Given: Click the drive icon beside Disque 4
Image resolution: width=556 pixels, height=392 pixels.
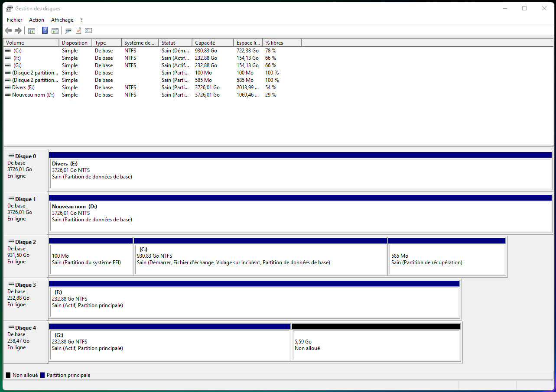Looking at the screenshot, I should click(11, 327).
